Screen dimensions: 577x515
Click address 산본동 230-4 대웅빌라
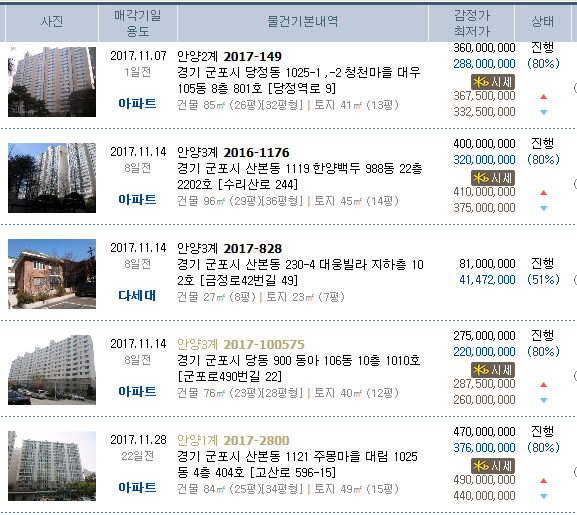(x=300, y=272)
